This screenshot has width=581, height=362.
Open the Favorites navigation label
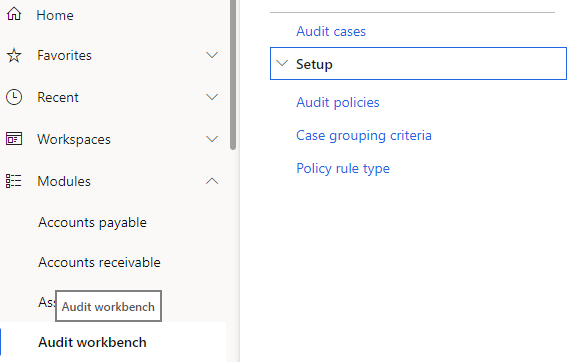coord(64,56)
